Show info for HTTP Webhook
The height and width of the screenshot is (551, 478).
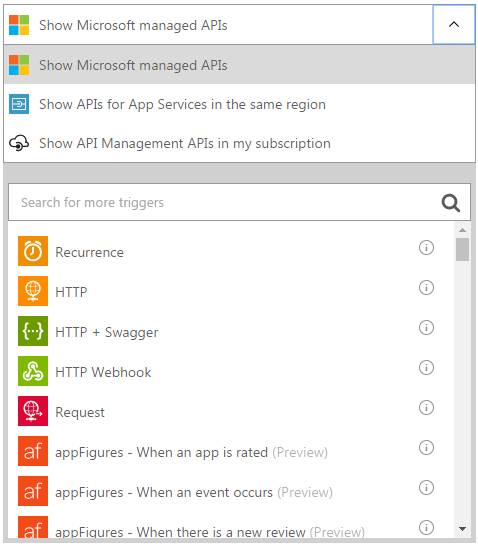426,368
